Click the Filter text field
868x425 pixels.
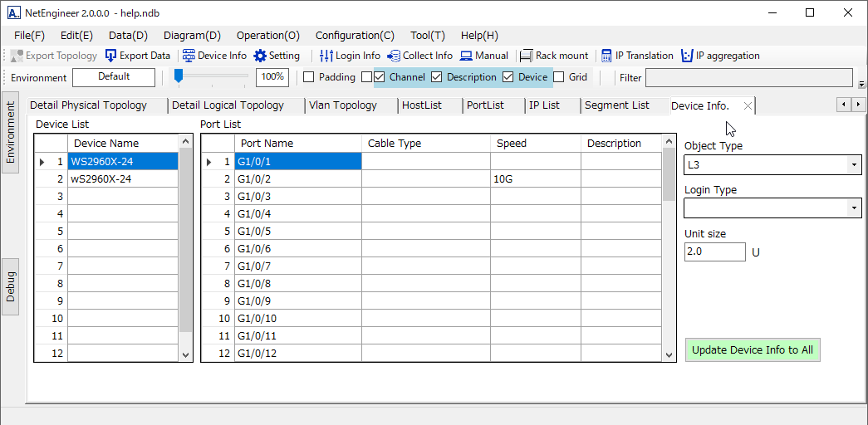[748, 77]
